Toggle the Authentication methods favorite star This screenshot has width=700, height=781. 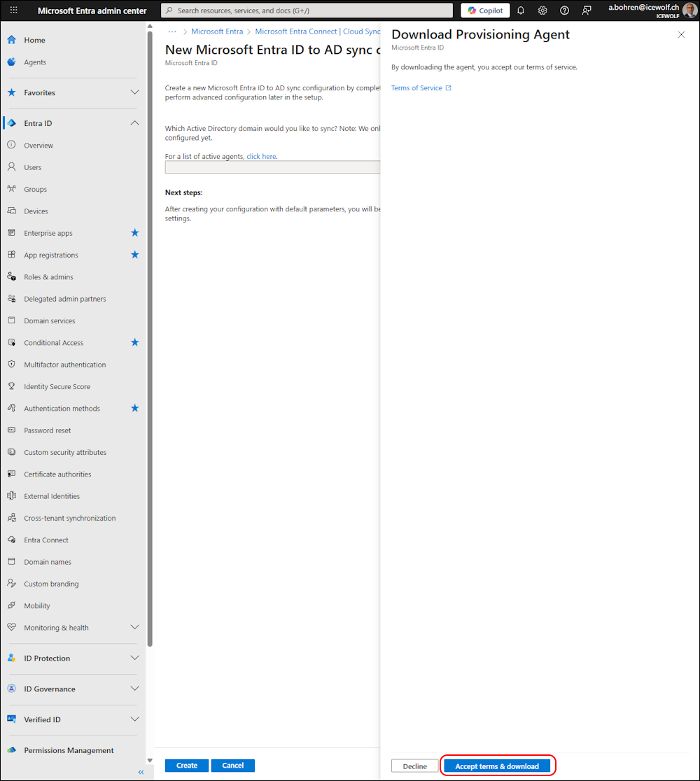[135, 408]
